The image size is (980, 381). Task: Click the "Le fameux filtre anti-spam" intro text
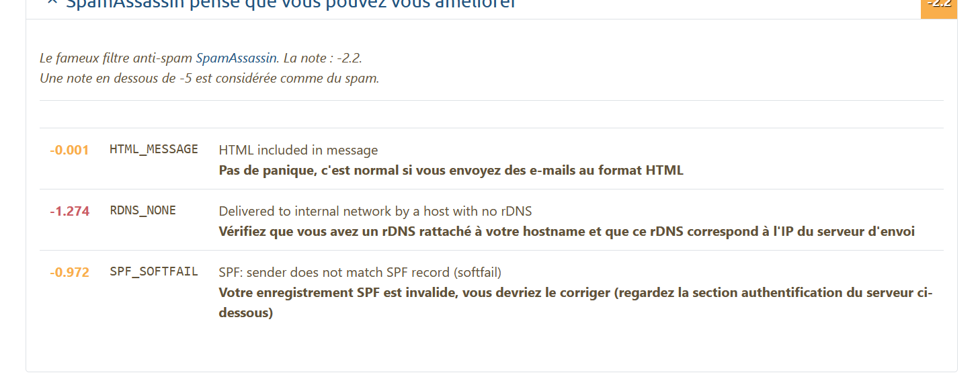click(x=116, y=58)
